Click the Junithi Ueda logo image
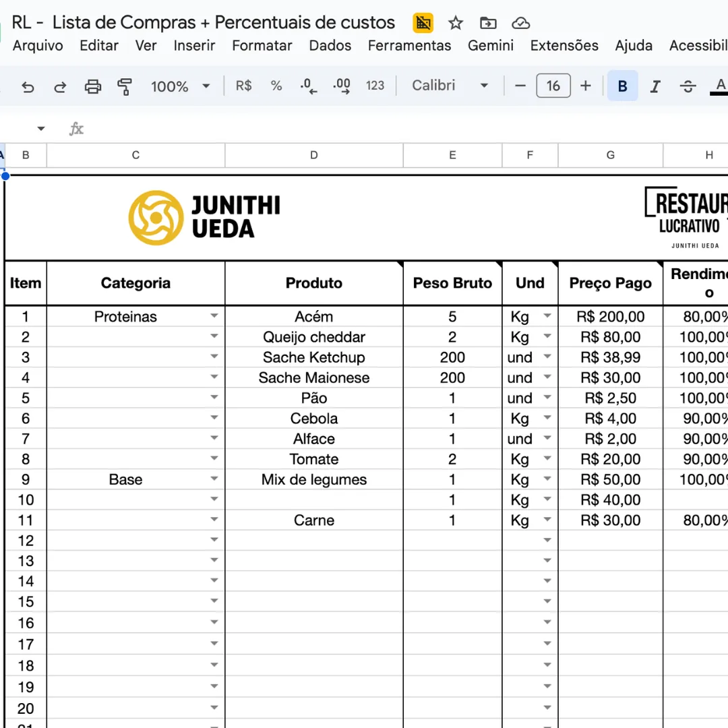 click(204, 217)
